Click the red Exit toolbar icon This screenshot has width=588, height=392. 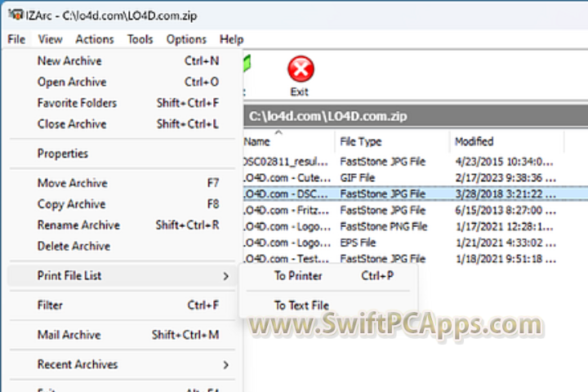(x=301, y=69)
